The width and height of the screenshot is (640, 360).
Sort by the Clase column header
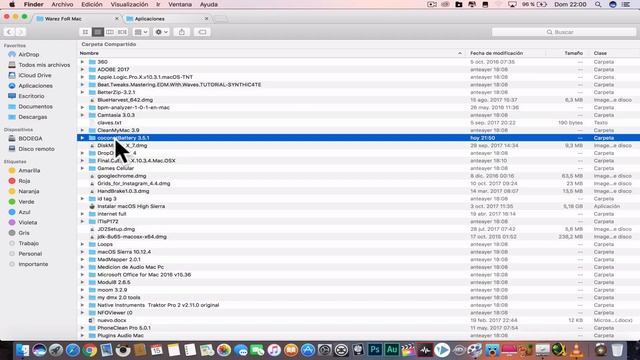[x=600, y=53]
